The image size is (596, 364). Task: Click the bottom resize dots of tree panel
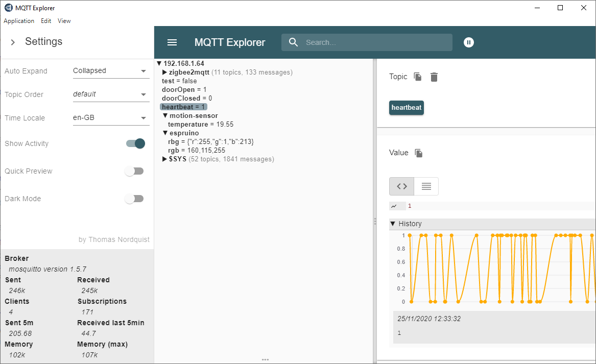click(x=265, y=359)
